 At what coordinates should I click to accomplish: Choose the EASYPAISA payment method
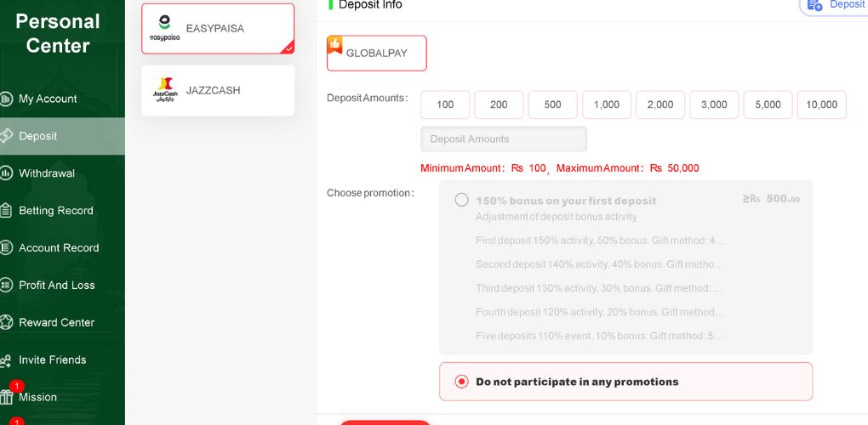(x=218, y=29)
